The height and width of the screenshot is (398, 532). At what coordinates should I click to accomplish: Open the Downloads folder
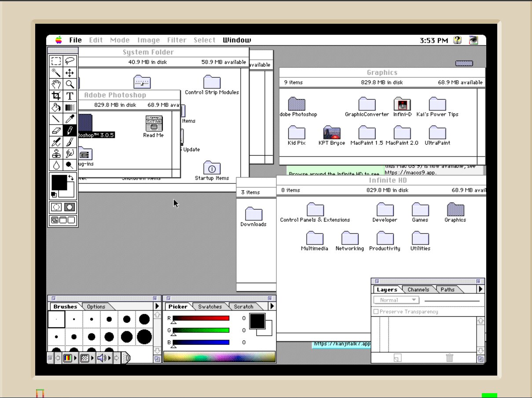click(x=253, y=214)
